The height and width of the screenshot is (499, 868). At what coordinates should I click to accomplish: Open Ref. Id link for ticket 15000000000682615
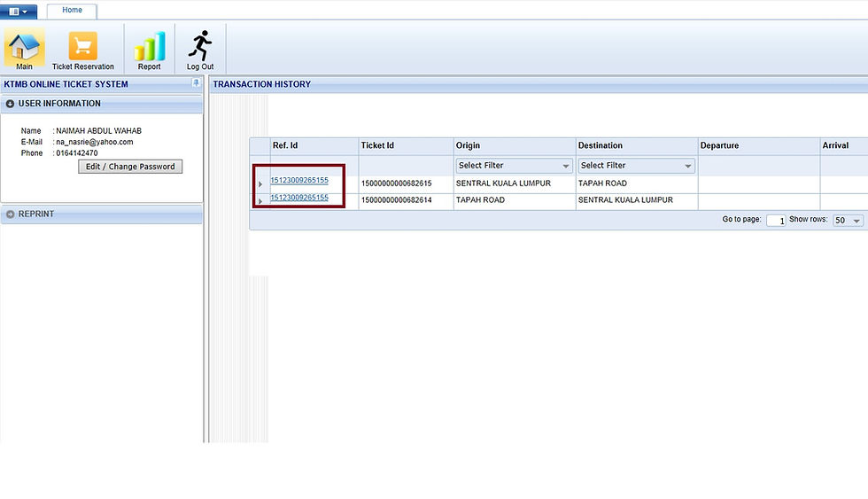[299, 180]
